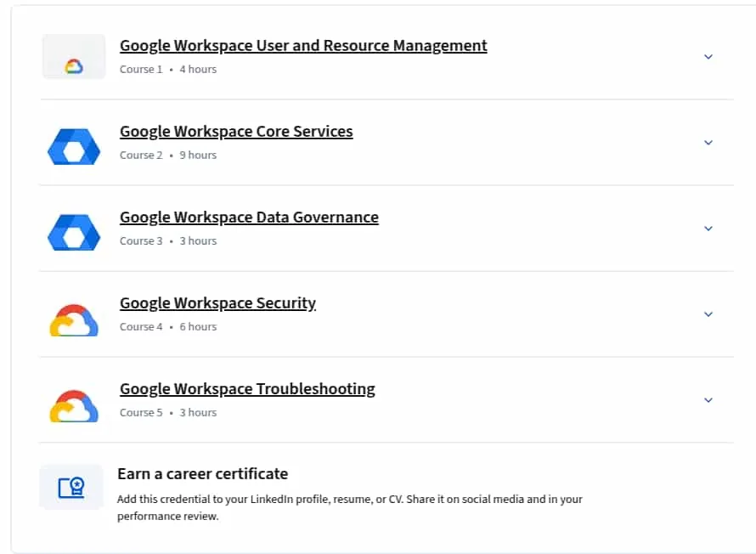The height and width of the screenshot is (554, 756).
Task: Expand the Data Governance course chevron
Action: [x=708, y=229]
